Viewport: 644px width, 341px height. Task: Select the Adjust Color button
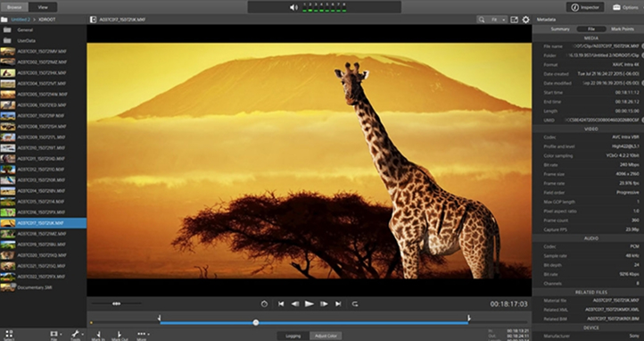[x=326, y=336]
